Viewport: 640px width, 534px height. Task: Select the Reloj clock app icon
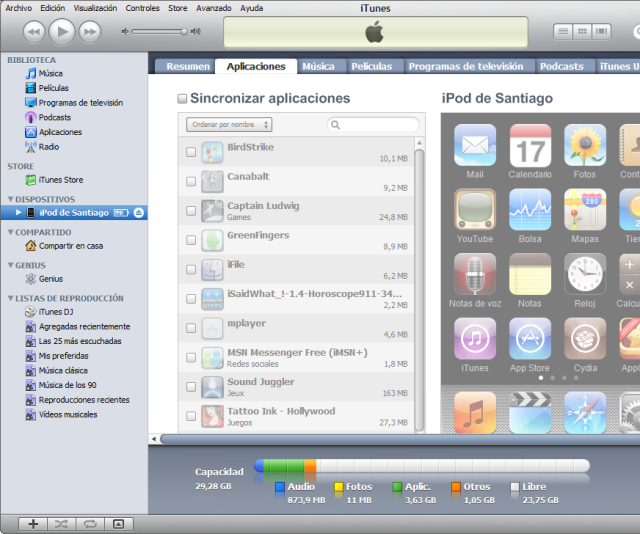(584, 274)
